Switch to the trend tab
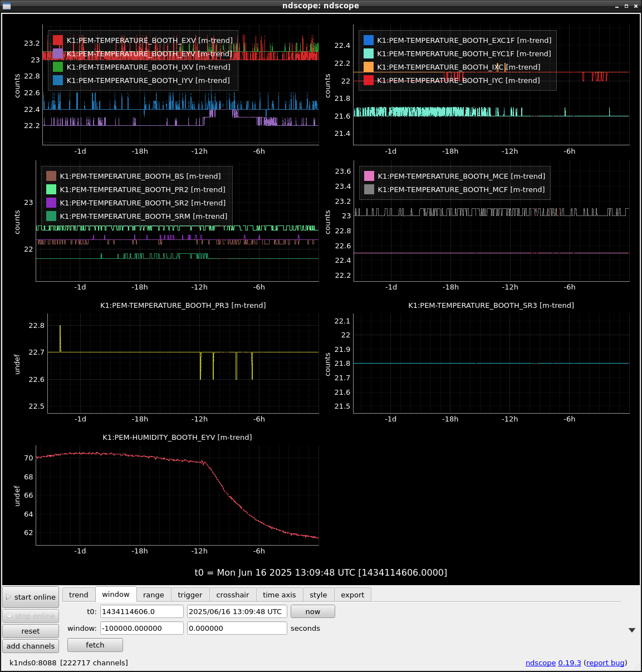Screen dimensions: 642x672 [x=79, y=595]
